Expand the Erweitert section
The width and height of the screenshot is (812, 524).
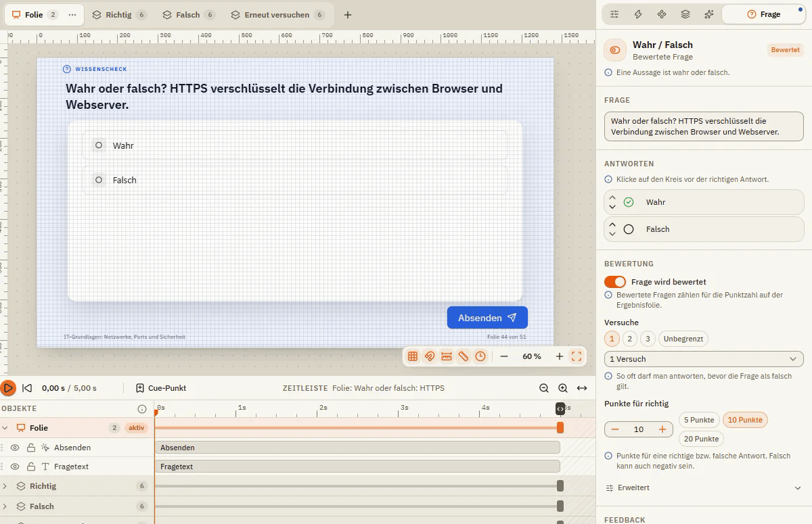[x=704, y=487]
